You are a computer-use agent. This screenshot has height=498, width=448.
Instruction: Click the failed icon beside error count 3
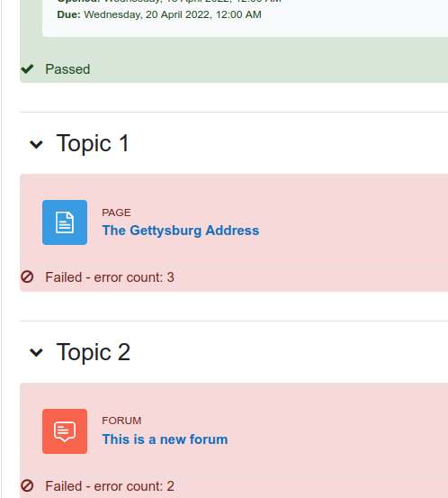point(27,276)
